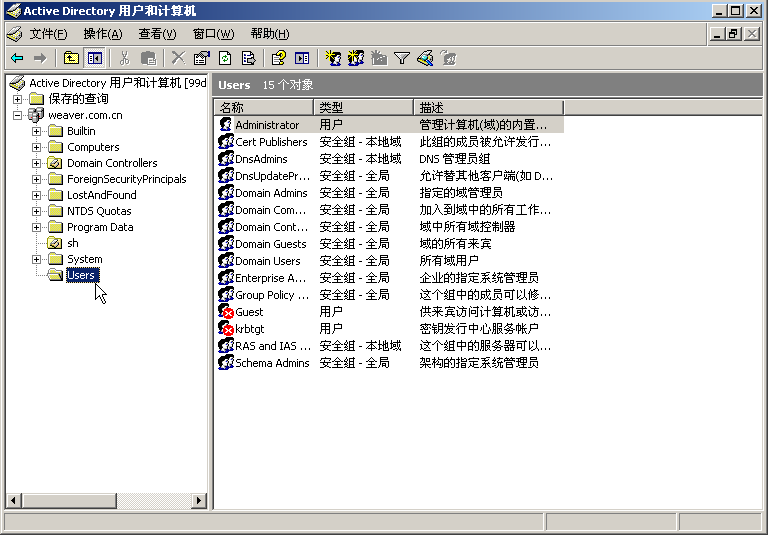Click the weaver.com.cn domain icon
Viewport: 768px width, 535px height.
coord(36,115)
